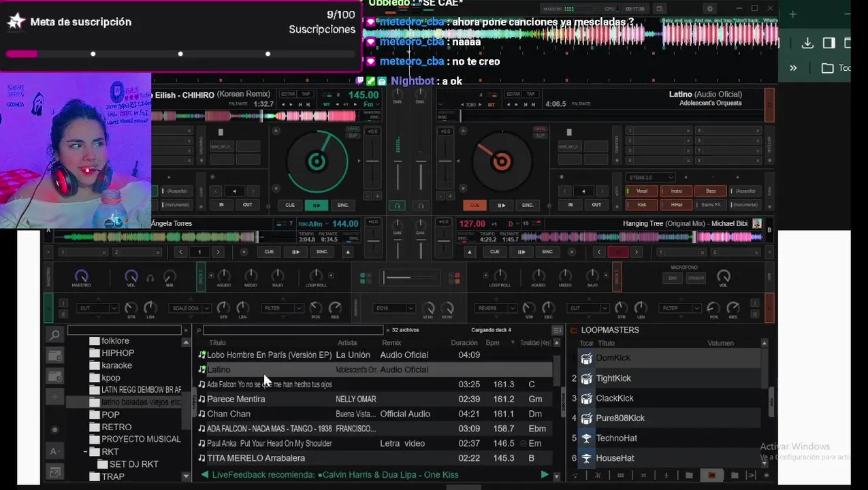Image resolution: width=868 pixels, height=490 pixels.
Task: Open the SCALE DOWN effect dropdown
Action: click(190, 308)
